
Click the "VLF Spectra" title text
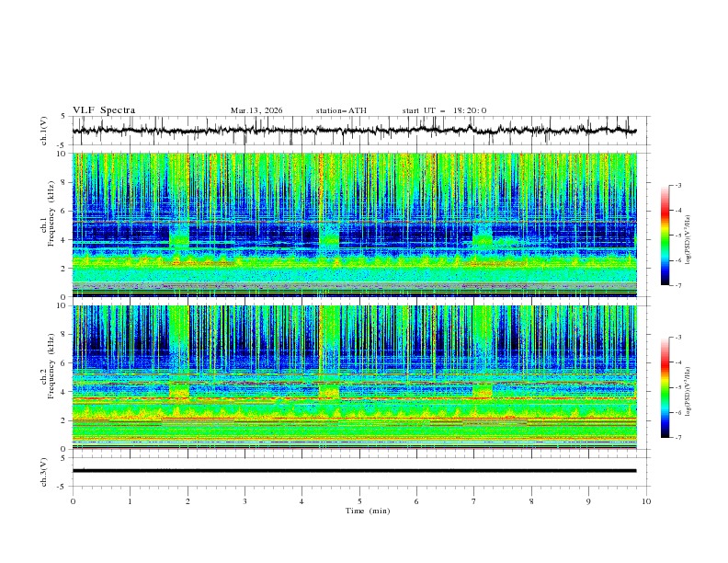(x=104, y=110)
